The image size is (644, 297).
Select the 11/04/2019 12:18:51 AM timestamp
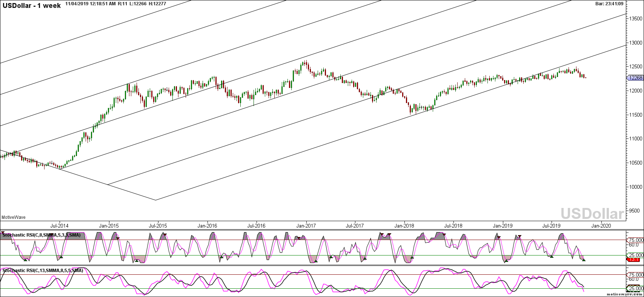[90, 3]
